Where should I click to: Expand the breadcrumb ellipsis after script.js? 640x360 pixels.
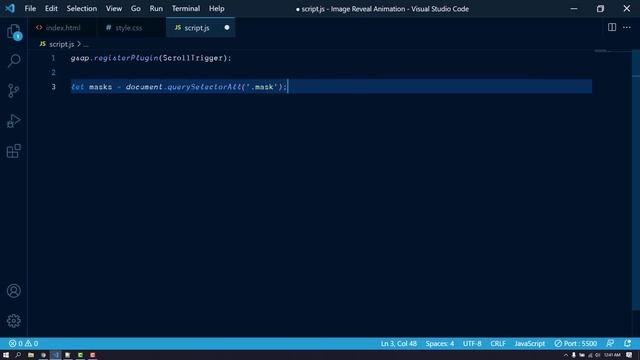click(x=85, y=44)
